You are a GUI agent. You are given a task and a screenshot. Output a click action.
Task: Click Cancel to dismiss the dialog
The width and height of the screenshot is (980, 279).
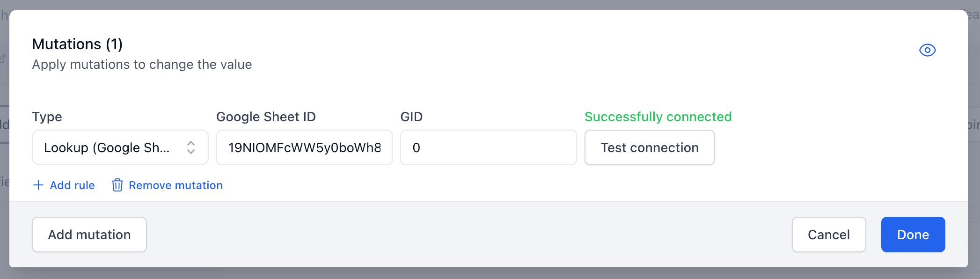[x=829, y=235]
